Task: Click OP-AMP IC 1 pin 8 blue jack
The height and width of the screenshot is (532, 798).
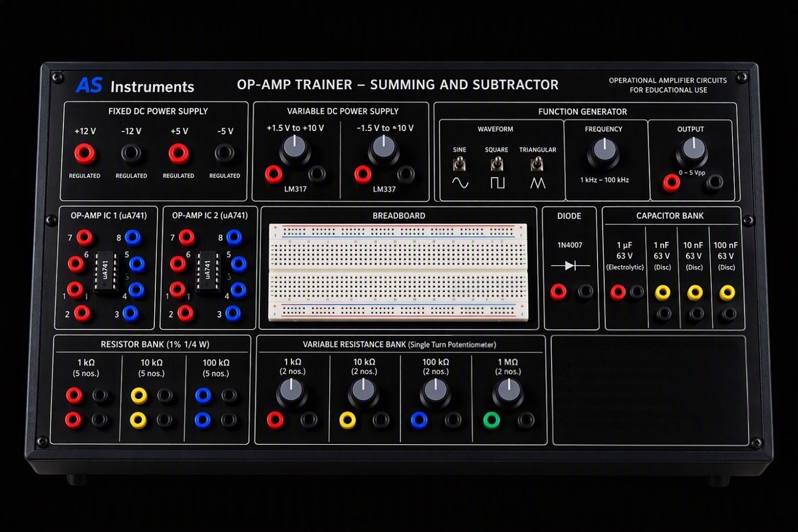Action: click(132, 237)
